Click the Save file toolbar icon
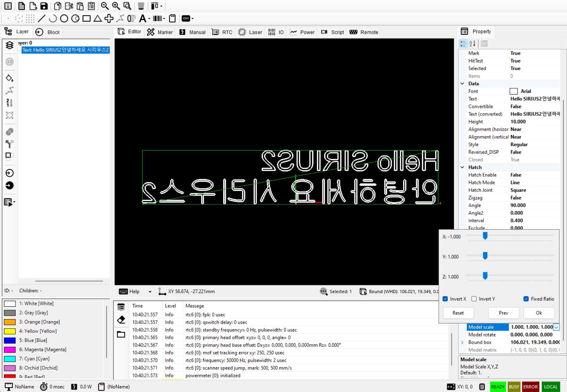The image size is (567, 392). click(x=44, y=6)
